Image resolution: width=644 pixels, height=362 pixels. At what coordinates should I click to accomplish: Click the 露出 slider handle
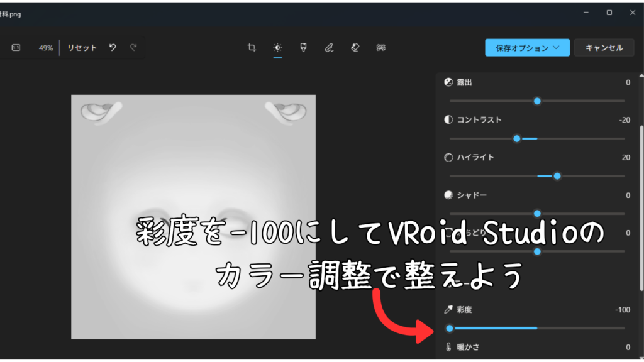(x=537, y=101)
